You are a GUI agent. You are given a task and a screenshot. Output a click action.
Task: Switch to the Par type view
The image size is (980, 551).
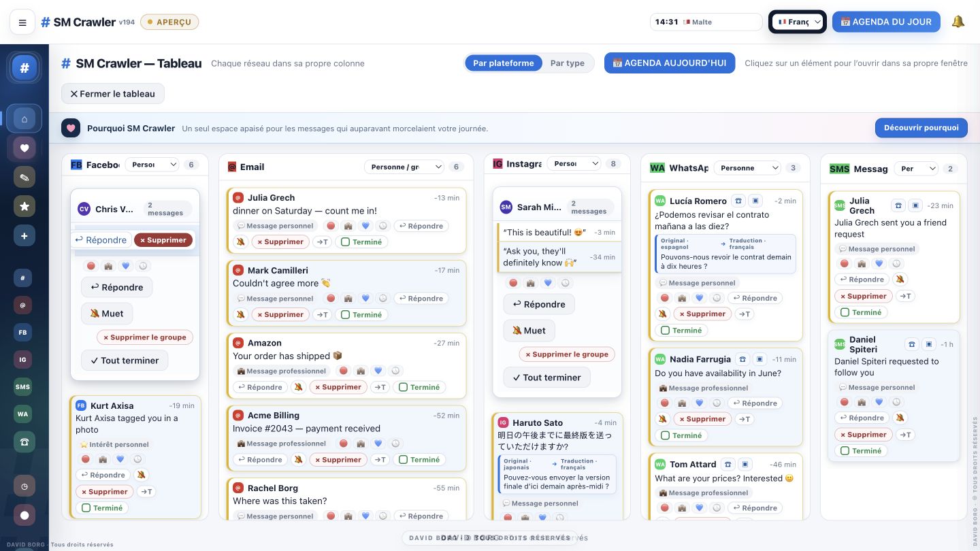(568, 63)
